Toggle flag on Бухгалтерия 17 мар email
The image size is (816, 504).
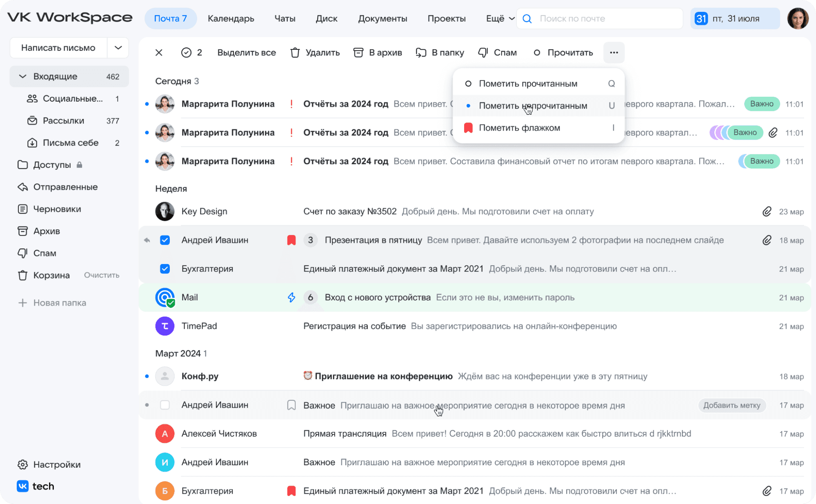click(291, 491)
